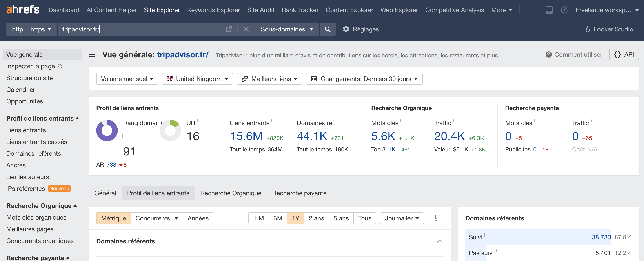Click info icon beside organic Mots clés
The width and height of the screenshot is (644, 261).
coord(400,121)
